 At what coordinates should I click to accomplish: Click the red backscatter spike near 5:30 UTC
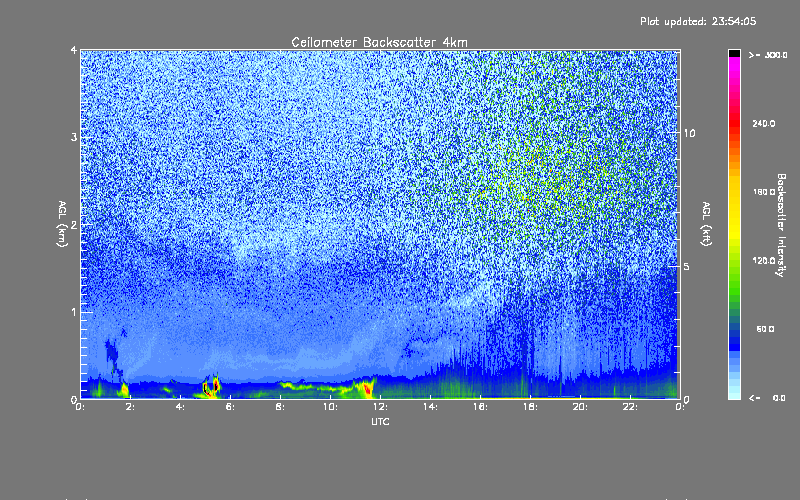pyautogui.click(x=216, y=384)
